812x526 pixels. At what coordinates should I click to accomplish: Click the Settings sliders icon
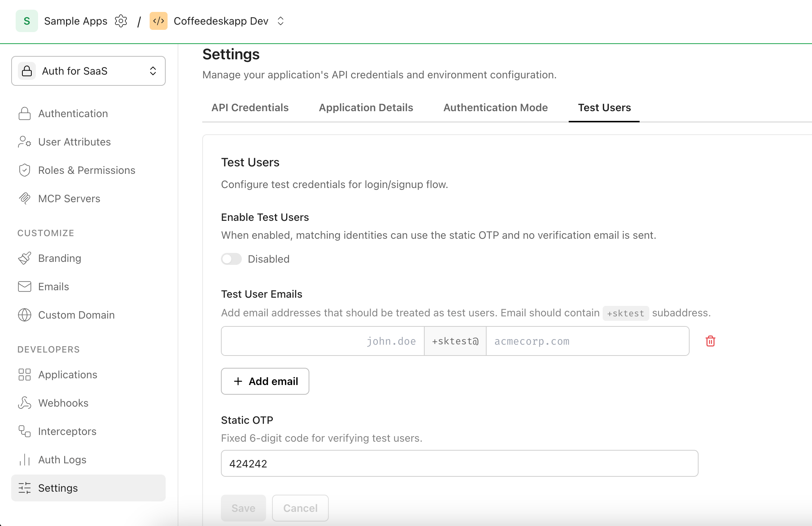pos(25,488)
